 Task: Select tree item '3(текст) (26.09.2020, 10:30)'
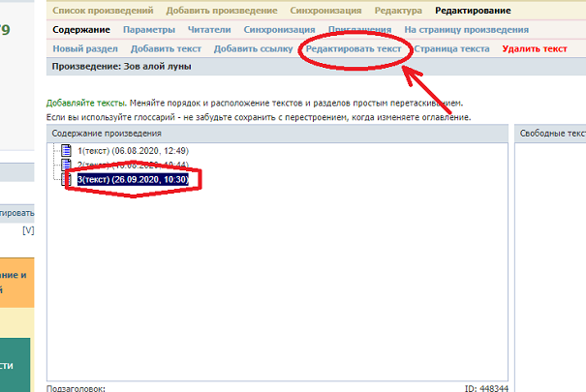[139, 179]
